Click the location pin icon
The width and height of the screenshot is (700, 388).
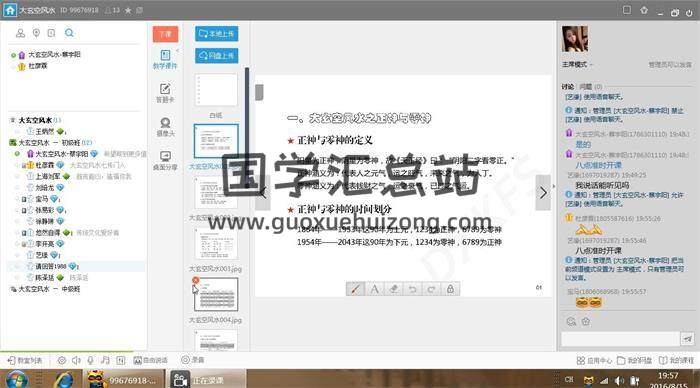[x=36, y=33]
